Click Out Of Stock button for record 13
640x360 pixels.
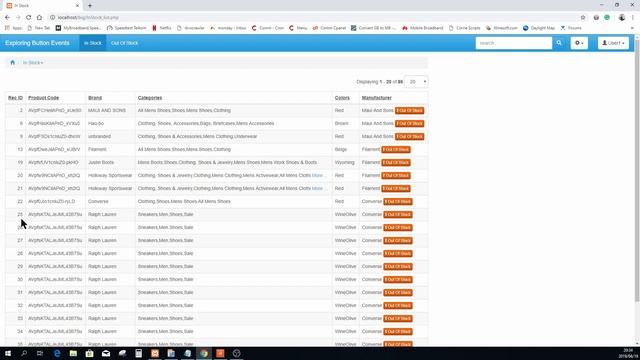(396, 150)
